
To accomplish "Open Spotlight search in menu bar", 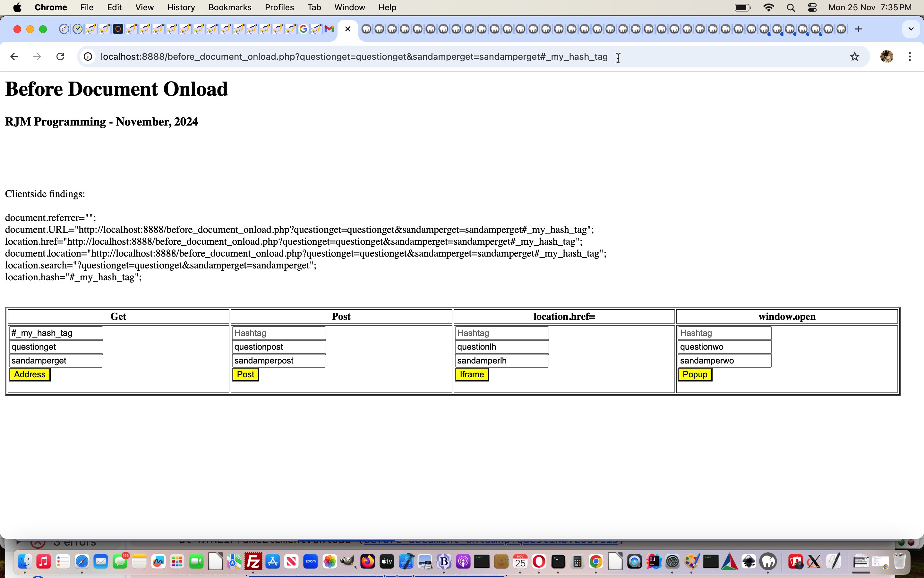I will pyautogui.click(x=791, y=7).
